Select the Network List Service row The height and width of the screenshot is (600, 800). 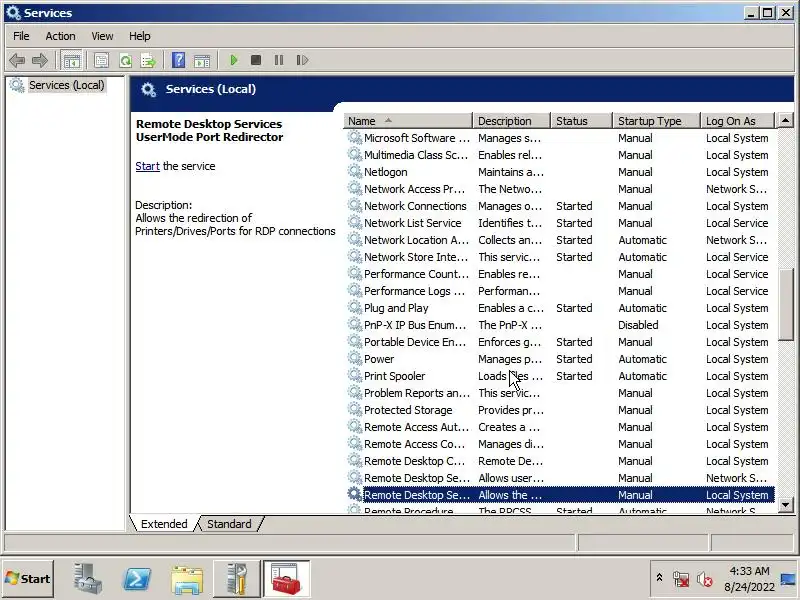560,223
